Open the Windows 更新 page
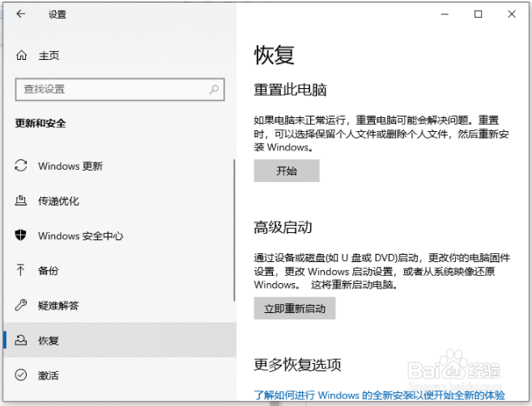Image resolution: width=532 pixels, height=406 pixels. (120, 166)
